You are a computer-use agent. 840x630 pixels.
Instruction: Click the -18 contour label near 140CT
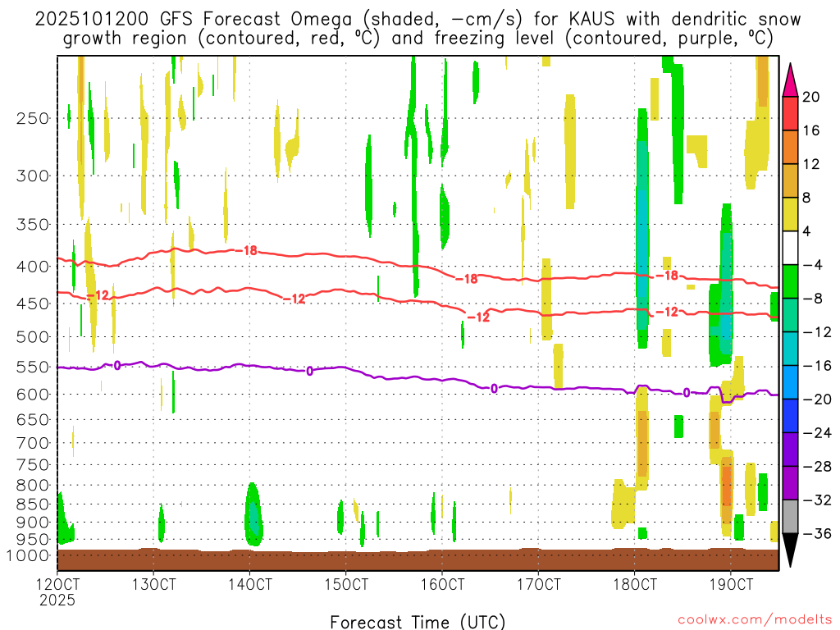coord(246,250)
